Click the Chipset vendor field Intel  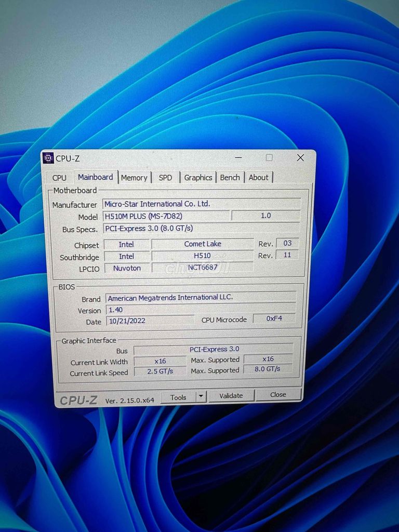[126, 244]
